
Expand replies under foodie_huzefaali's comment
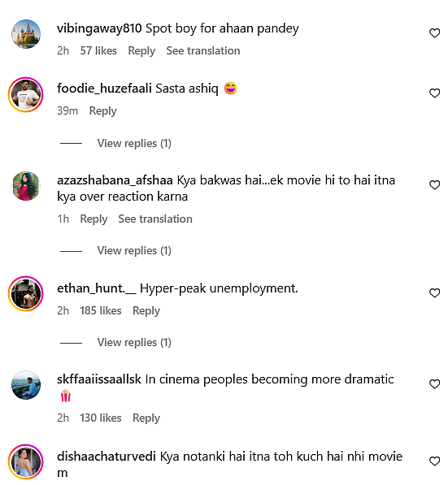[x=134, y=143]
